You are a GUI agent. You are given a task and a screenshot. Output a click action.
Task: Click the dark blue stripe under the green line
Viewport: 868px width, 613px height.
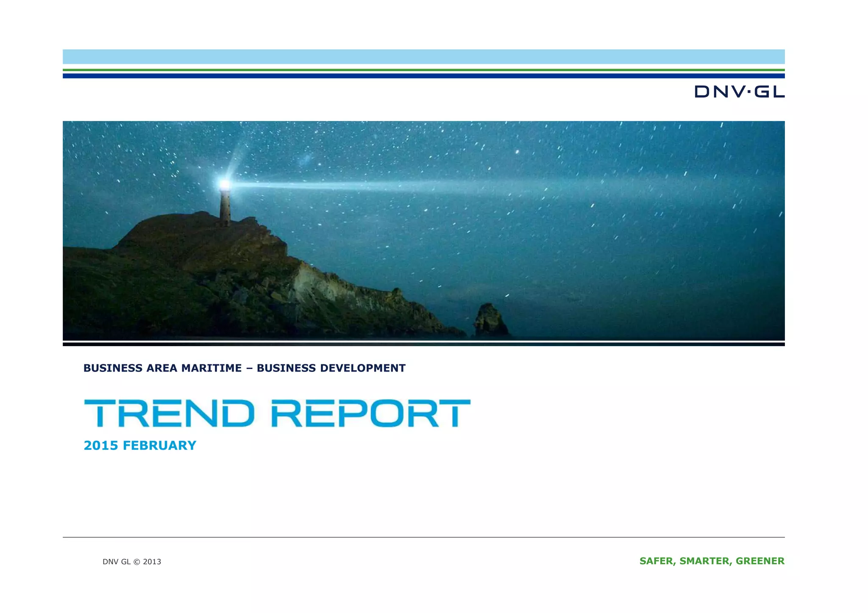(424, 76)
